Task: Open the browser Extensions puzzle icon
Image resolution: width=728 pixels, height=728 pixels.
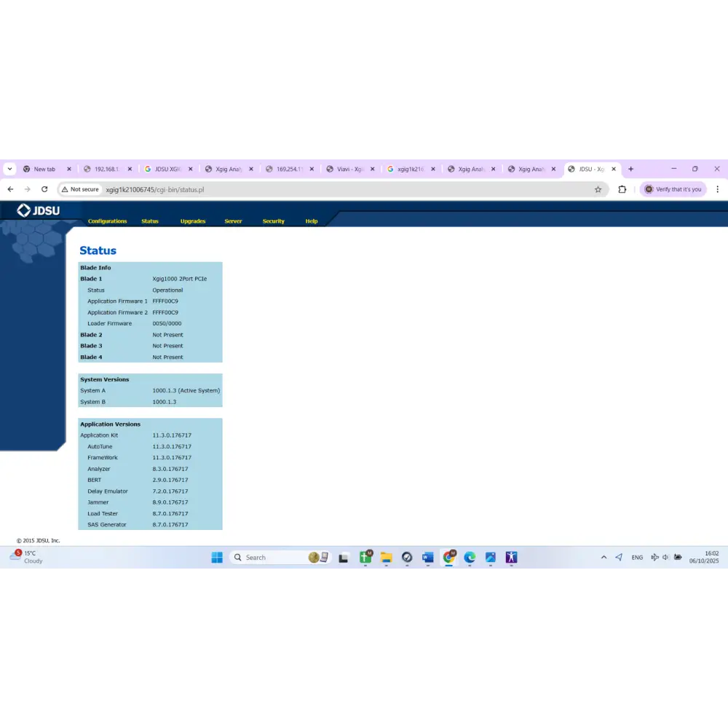Action: point(622,189)
